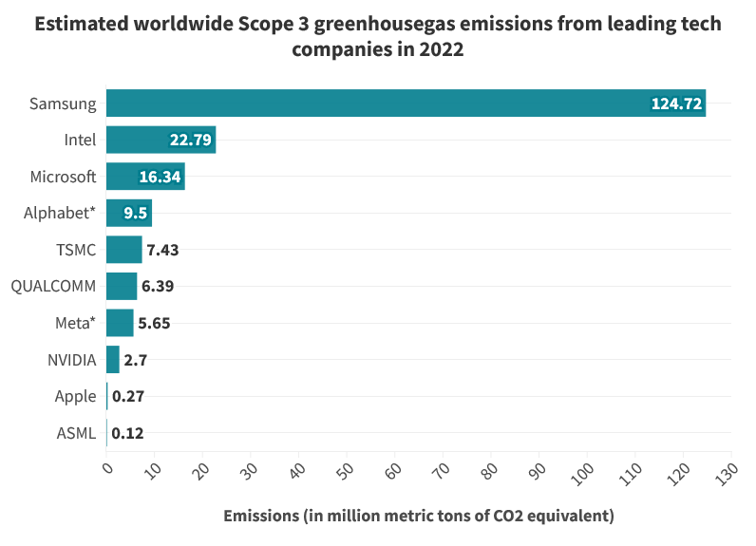Click the 7.43 value label
Screen dimensions: 756x546
(x=163, y=250)
